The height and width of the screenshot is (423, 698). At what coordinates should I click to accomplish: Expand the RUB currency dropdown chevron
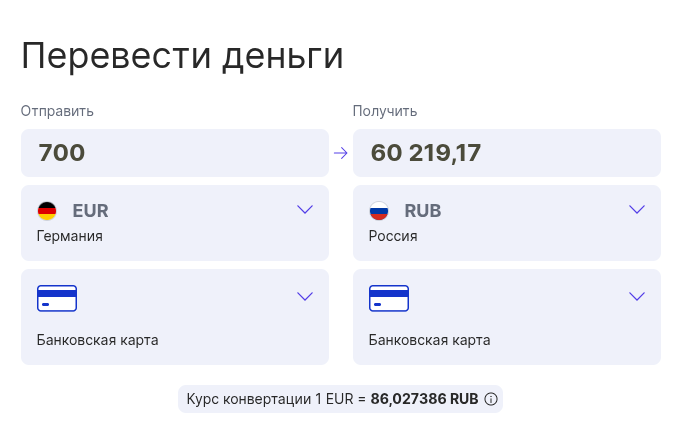click(637, 209)
